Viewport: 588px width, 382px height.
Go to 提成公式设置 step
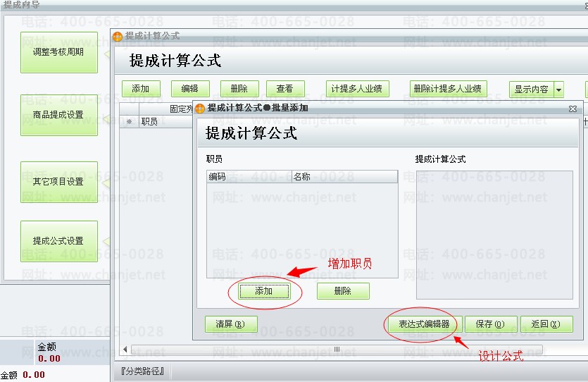tap(59, 241)
